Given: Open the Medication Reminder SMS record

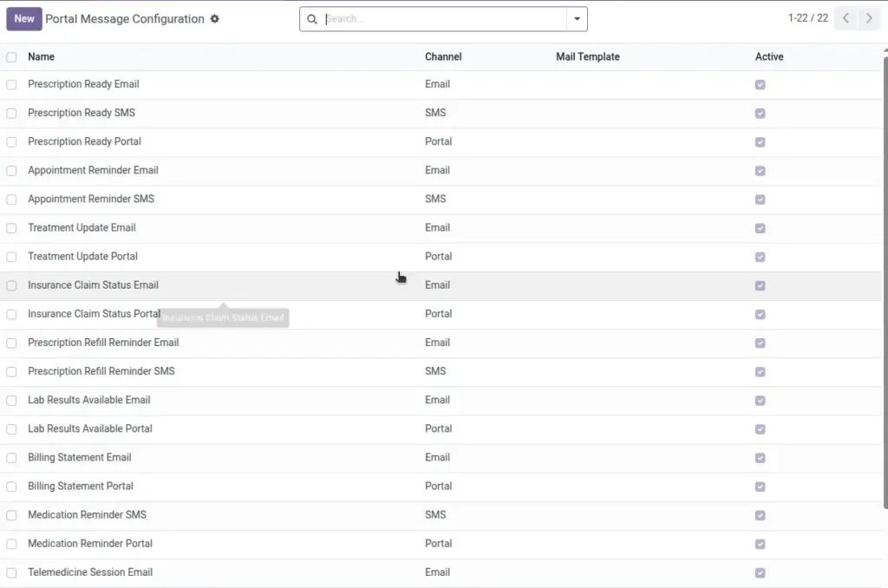Looking at the screenshot, I should click(88, 514).
